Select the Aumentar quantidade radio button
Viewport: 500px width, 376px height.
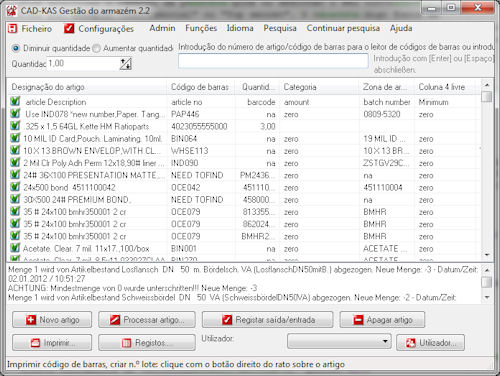96,48
